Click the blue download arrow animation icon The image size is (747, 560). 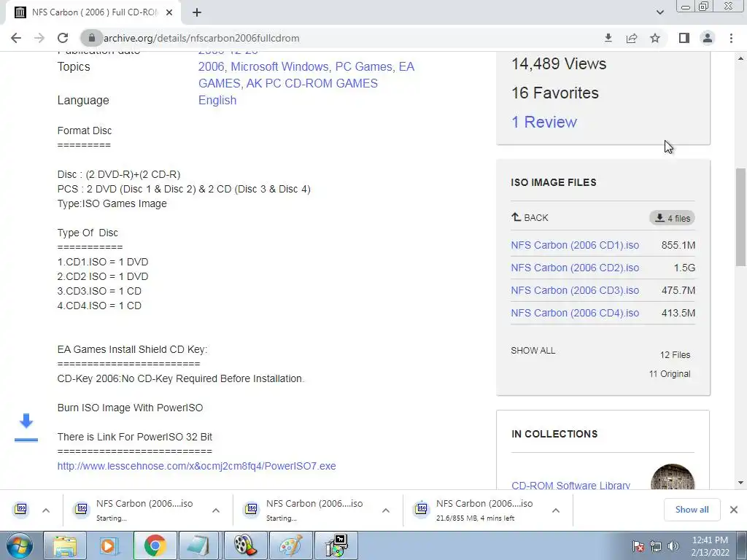[x=26, y=427]
